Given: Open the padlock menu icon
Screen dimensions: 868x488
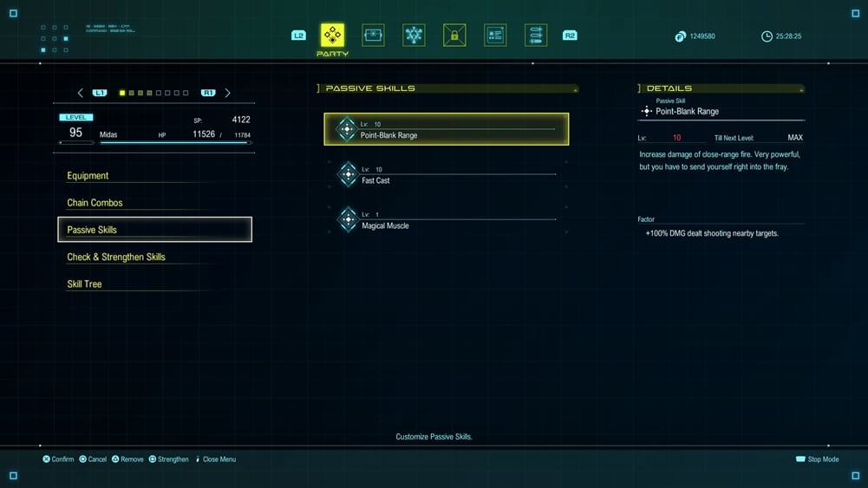Looking at the screenshot, I should pyautogui.click(x=454, y=35).
